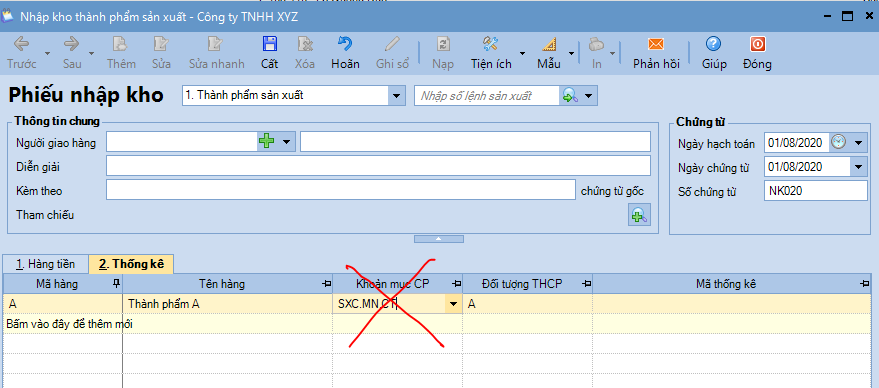Image resolution: width=879 pixels, height=388 pixels.
Task: Select the Đối tượng THCP cell A
Action: tap(528, 304)
